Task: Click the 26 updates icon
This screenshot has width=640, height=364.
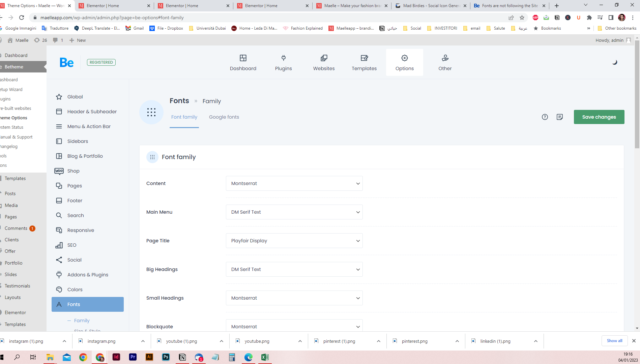Action: (x=40, y=40)
